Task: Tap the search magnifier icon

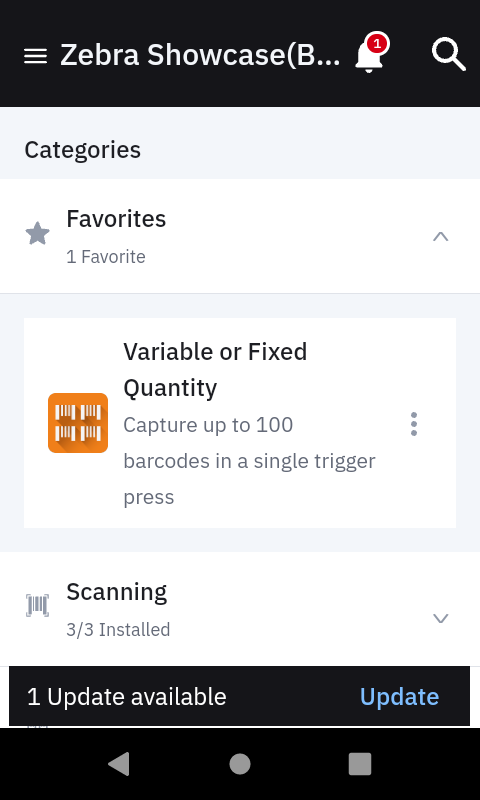Action: [x=448, y=55]
